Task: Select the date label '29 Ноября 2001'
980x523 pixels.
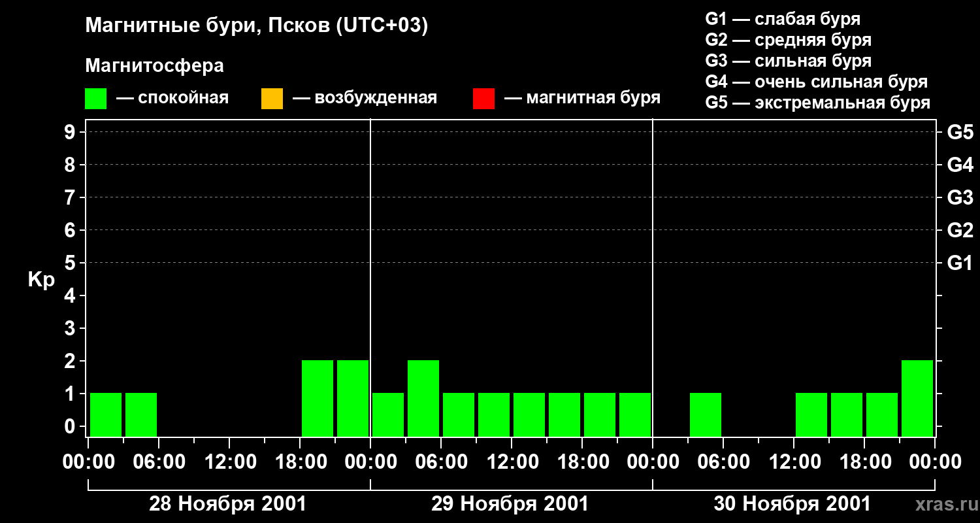Action: 510,504
